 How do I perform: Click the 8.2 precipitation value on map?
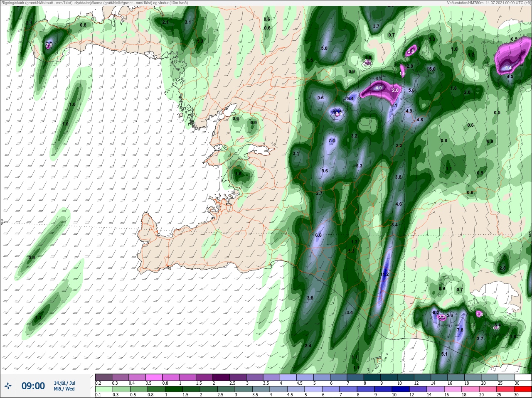point(436,312)
